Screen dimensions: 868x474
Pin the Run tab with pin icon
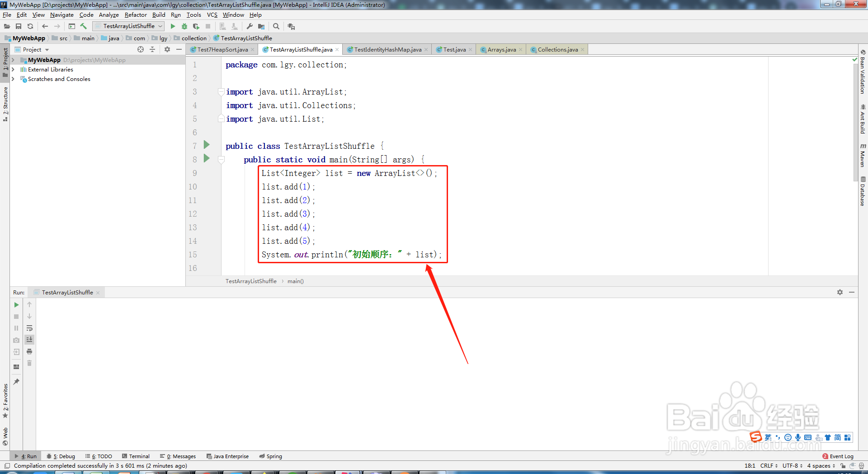pos(16,382)
